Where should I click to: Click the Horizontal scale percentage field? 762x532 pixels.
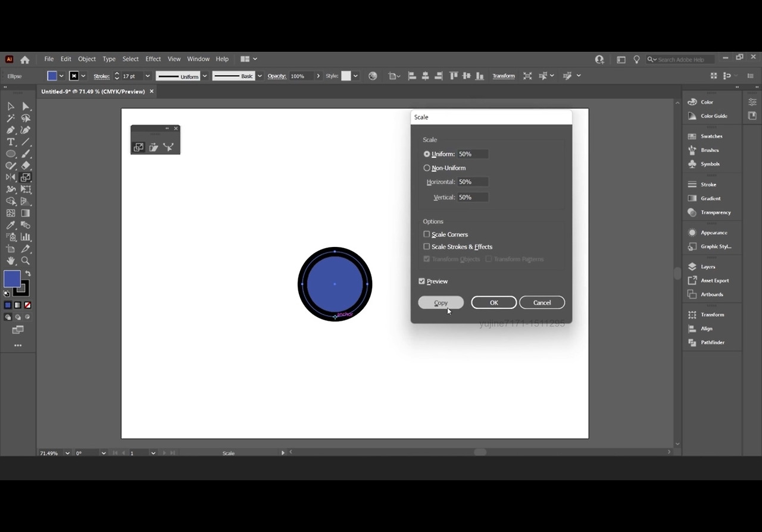(x=473, y=182)
